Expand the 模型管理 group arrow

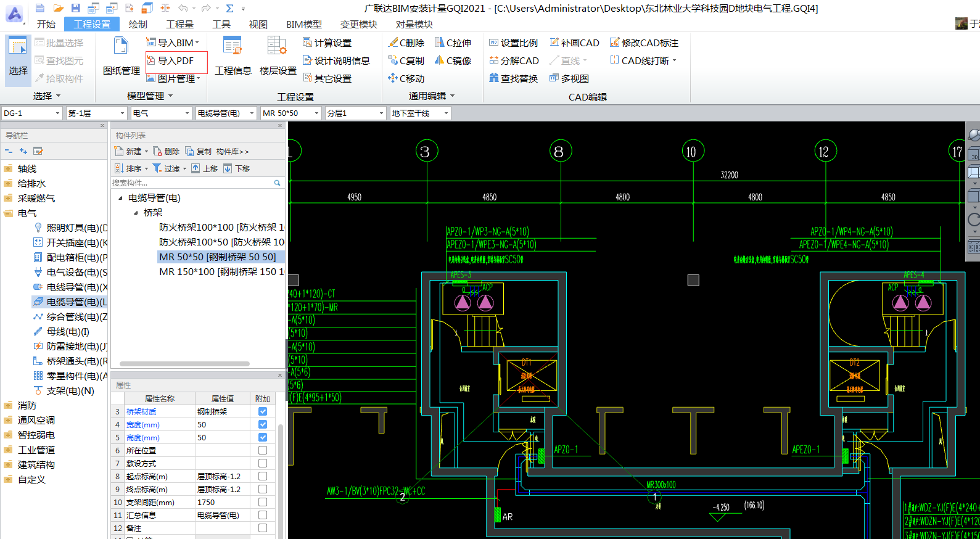tap(171, 96)
